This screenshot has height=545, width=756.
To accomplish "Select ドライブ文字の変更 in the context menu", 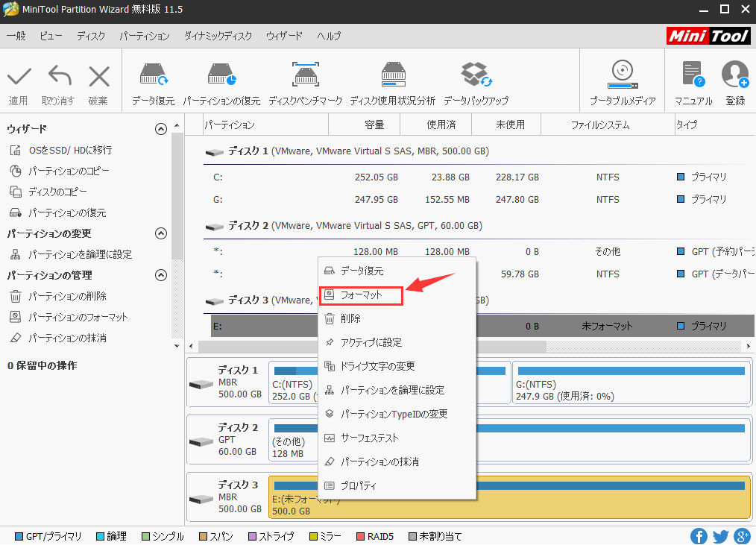I will click(397, 366).
